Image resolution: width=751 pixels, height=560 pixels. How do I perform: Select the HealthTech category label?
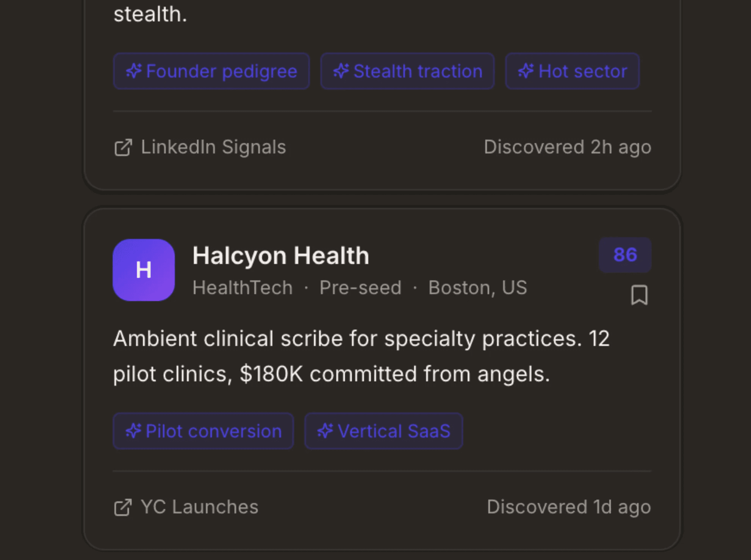point(243,288)
